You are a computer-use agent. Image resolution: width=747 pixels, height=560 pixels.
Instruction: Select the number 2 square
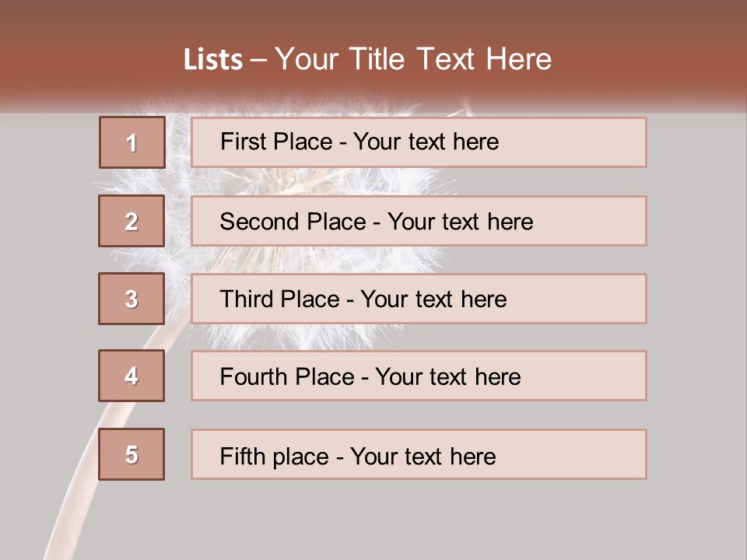pyautogui.click(x=132, y=221)
